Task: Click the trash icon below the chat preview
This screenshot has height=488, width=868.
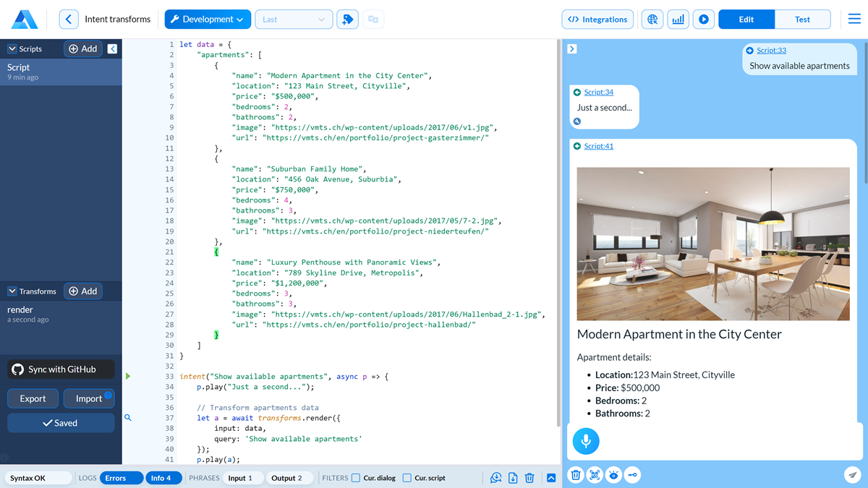Action: pyautogui.click(x=575, y=475)
